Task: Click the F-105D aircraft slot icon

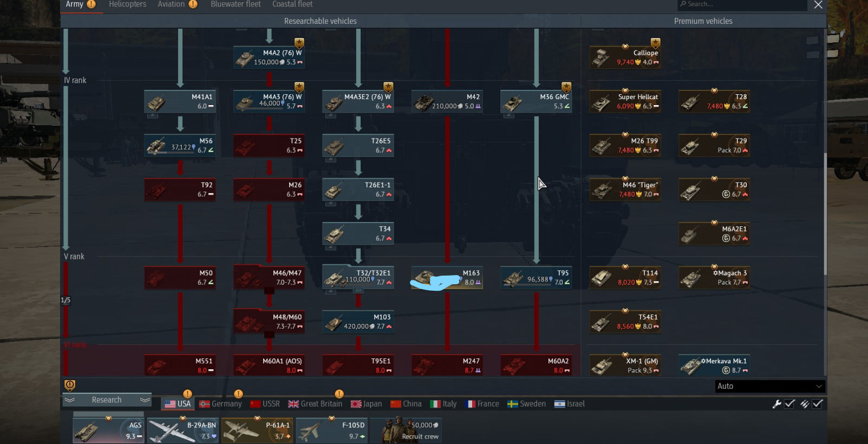Action: coord(331,430)
